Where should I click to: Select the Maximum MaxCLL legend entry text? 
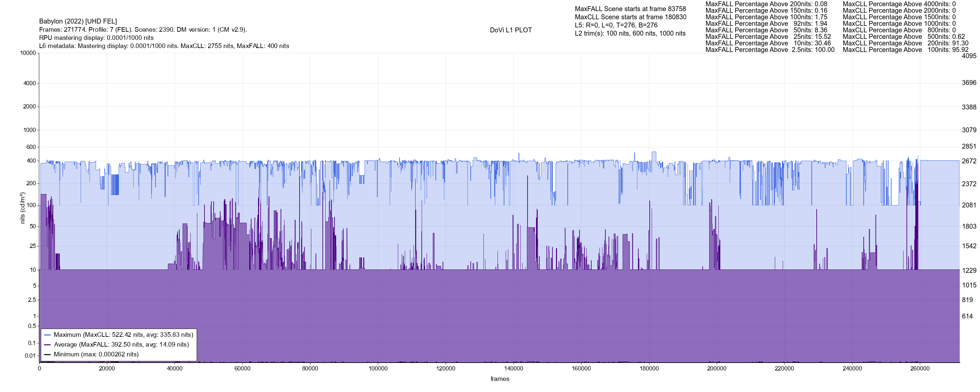coord(123,335)
